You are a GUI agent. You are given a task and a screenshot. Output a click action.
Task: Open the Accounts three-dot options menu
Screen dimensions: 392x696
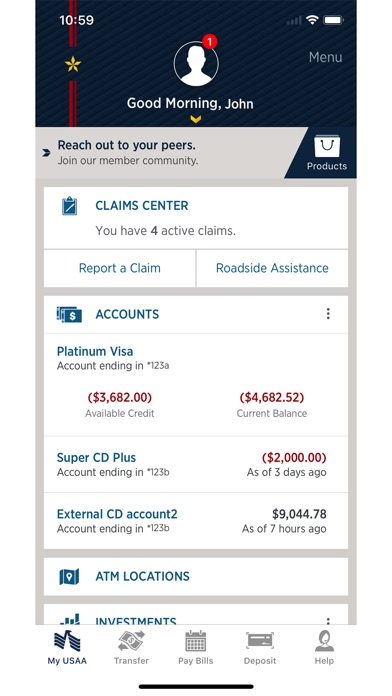[328, 314]
